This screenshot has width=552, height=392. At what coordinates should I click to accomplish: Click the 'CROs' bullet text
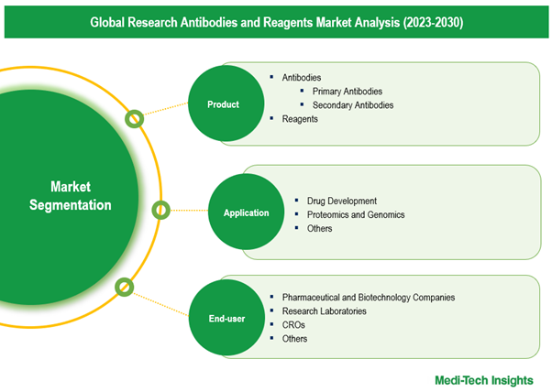[x=293, y=325]
